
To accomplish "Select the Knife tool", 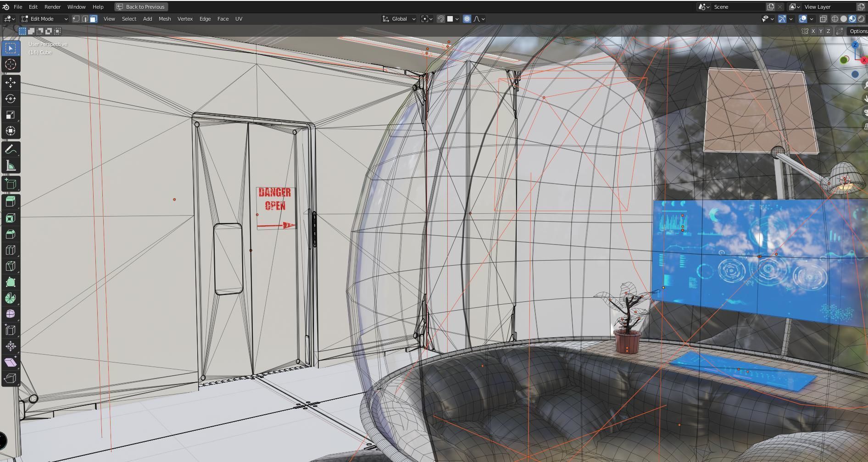I will (11, 266).
